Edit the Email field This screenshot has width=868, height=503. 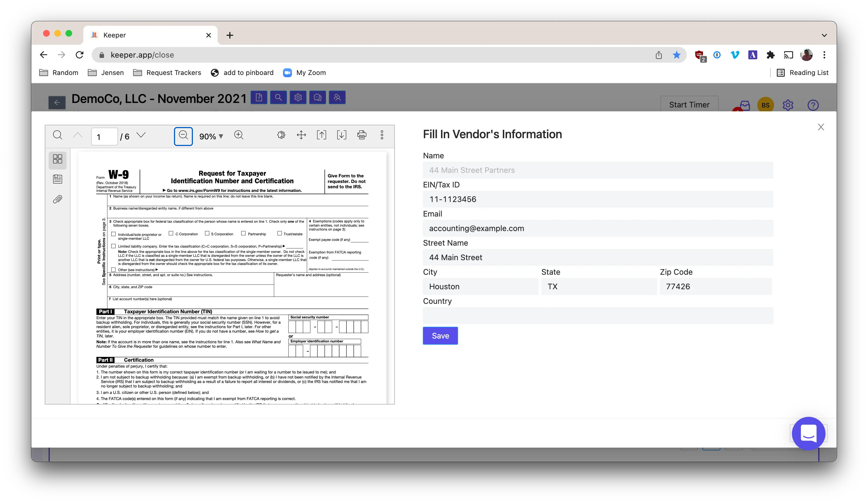point(598,228)
